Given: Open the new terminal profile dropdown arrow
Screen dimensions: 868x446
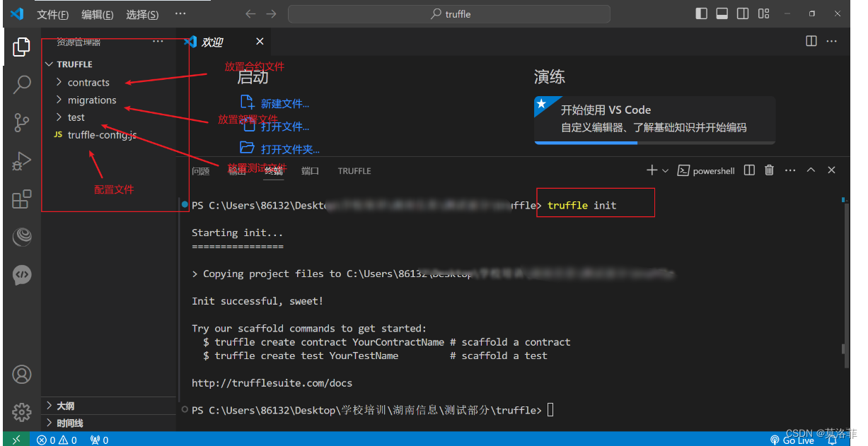Looking at the screenshot, I should coord(665,170).
